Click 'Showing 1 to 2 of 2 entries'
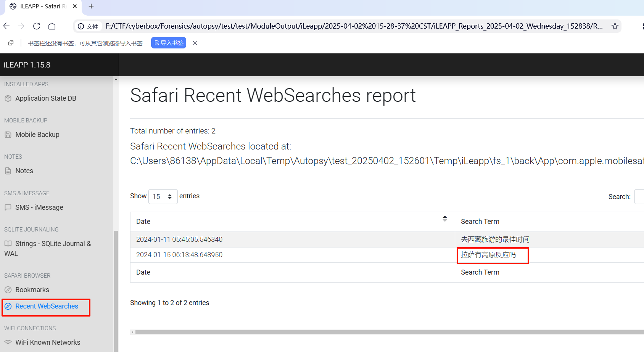The width and height of the screenshot is (644, 352). coord(170,303)
